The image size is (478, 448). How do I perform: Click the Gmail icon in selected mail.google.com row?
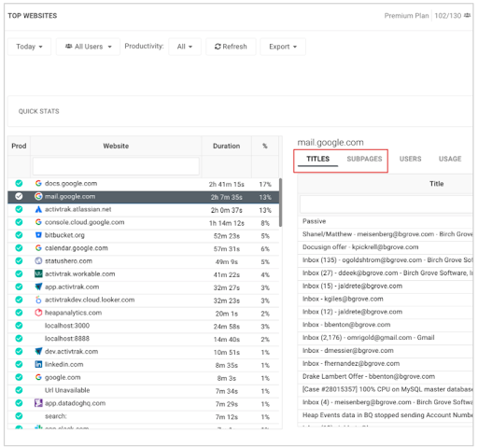38,196
